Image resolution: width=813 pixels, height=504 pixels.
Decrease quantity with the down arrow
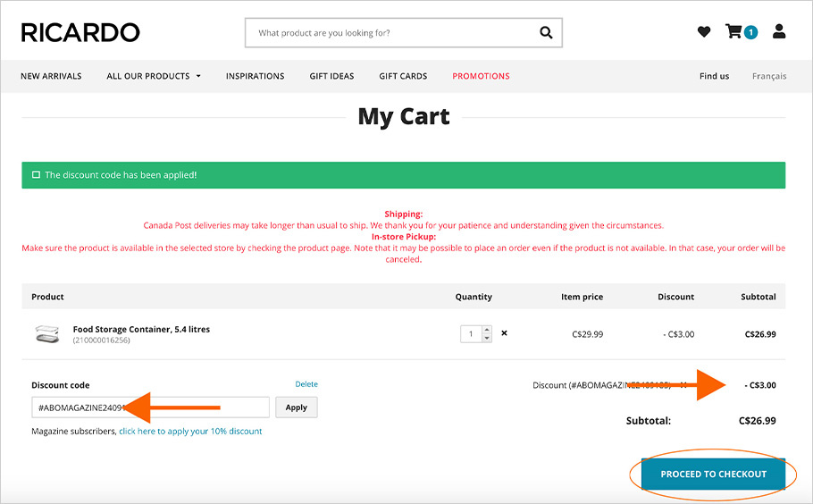tap(487, 338)
